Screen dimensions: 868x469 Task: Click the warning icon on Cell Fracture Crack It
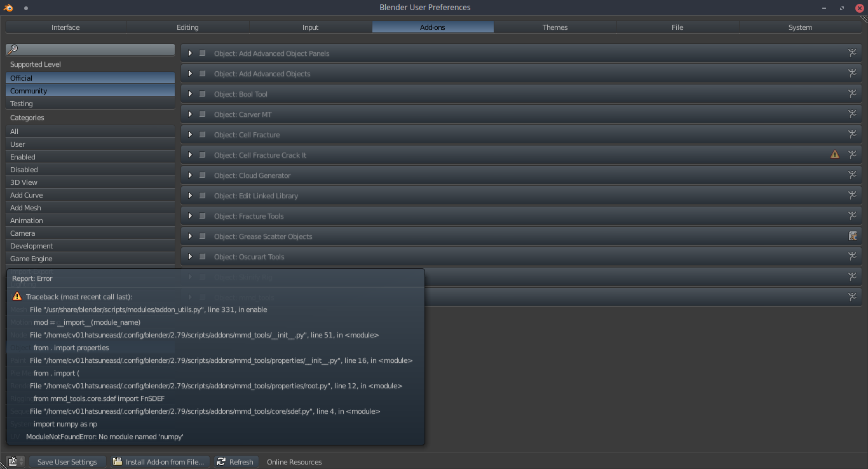point(834,154)
